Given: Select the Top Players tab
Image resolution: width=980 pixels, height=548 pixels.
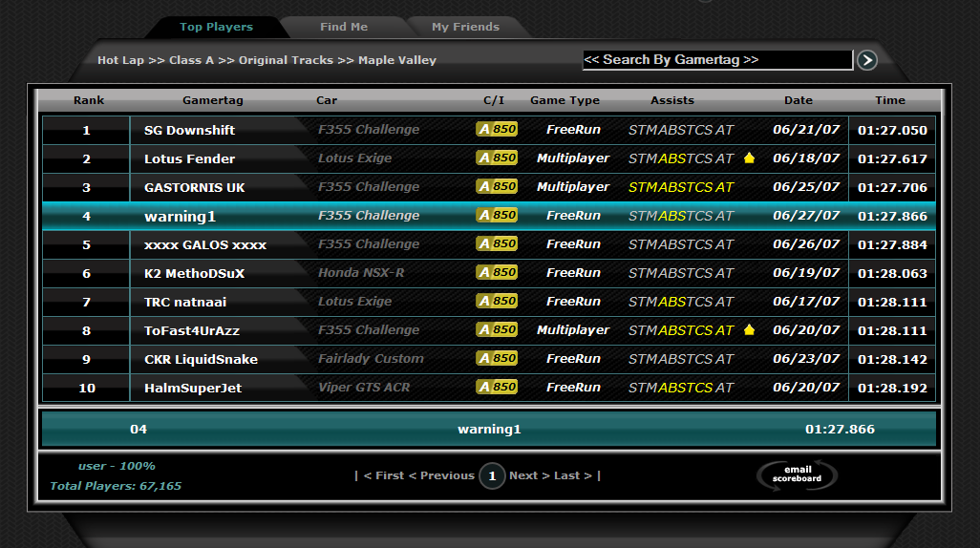Looking at the screenshot, I should (x=217, y=27).
